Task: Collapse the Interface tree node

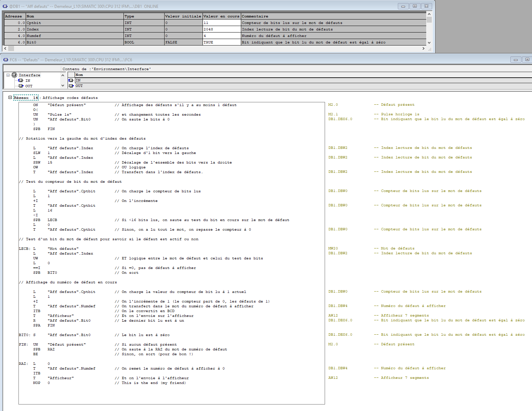Action: 8,75
